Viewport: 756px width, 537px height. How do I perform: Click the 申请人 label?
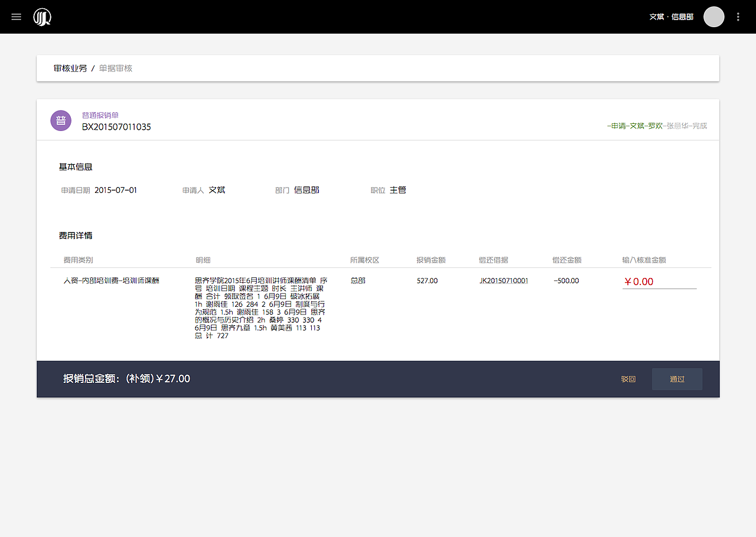pos(193,191)
